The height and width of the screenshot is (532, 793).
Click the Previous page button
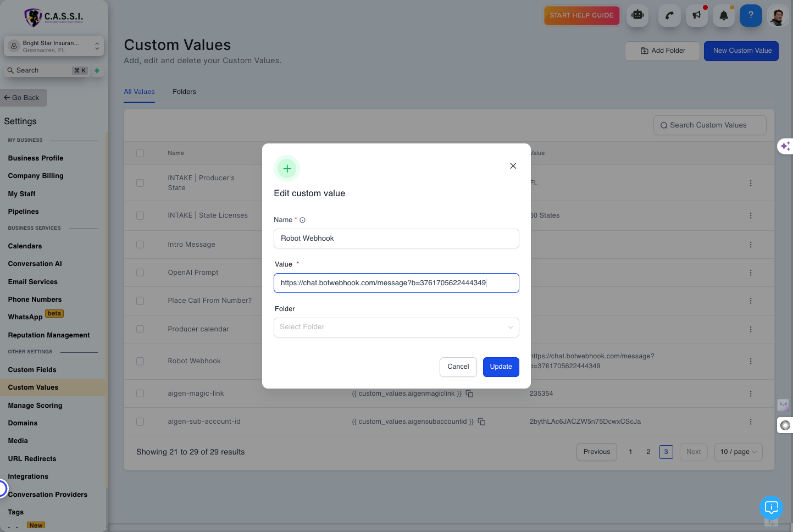(x=597, y=452)
